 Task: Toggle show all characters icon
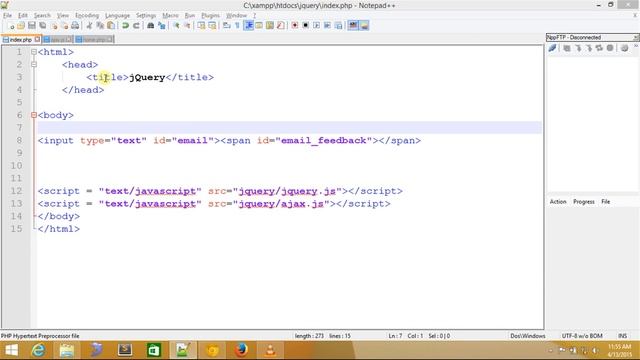[237, 26]
